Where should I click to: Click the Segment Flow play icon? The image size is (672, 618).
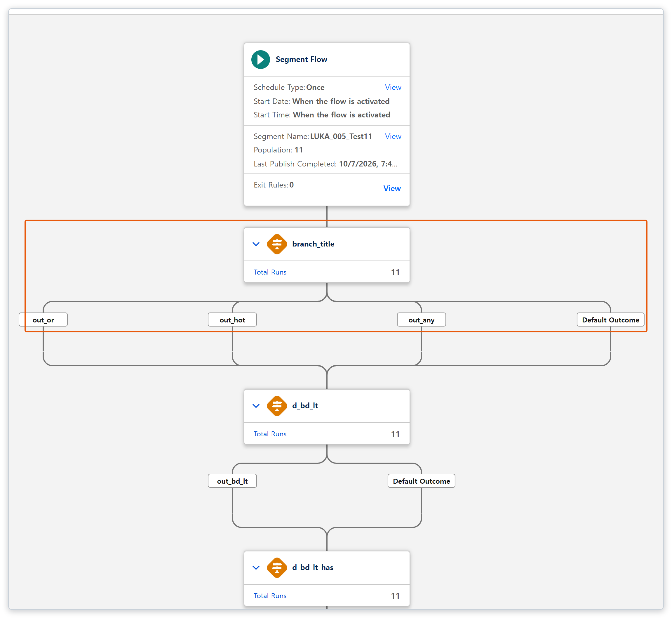(x=260, y=60)
